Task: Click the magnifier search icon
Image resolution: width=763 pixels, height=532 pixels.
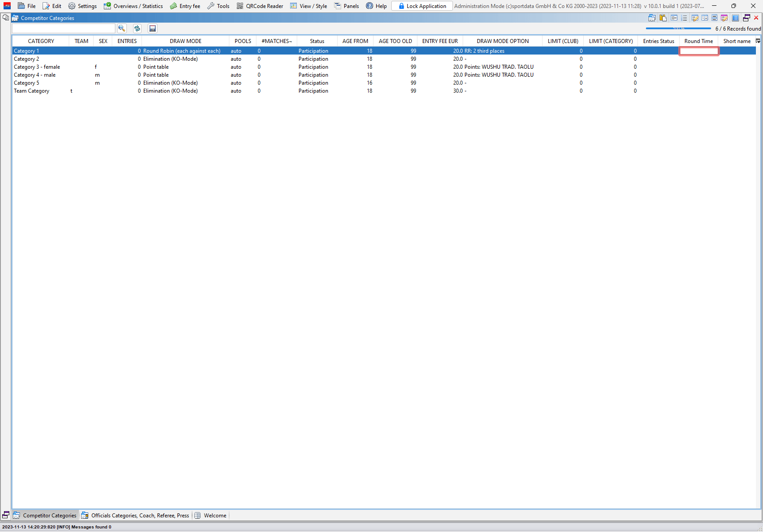Action: [122, 28]
